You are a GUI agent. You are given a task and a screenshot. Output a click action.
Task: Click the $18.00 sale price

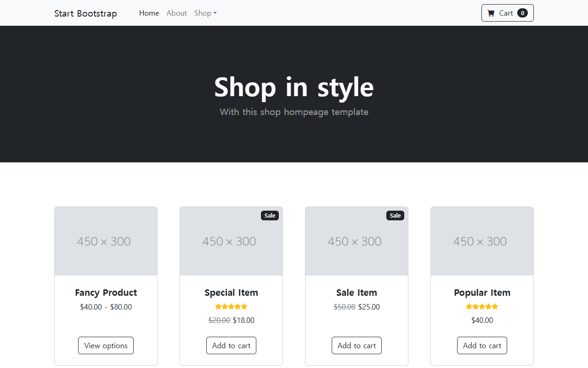[x=243, y=320]
